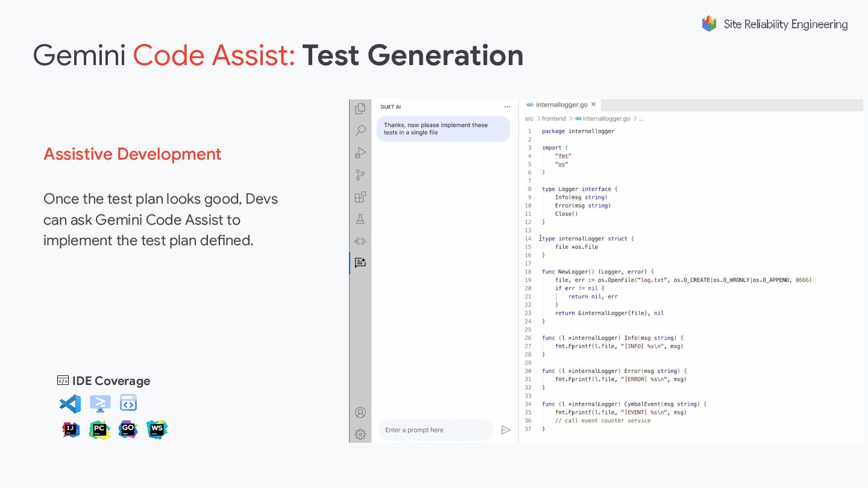Image resolution: width=868 pixels, height=488 pixels.
Task: Open the Source Control branch icon
Action: [360, 175]
